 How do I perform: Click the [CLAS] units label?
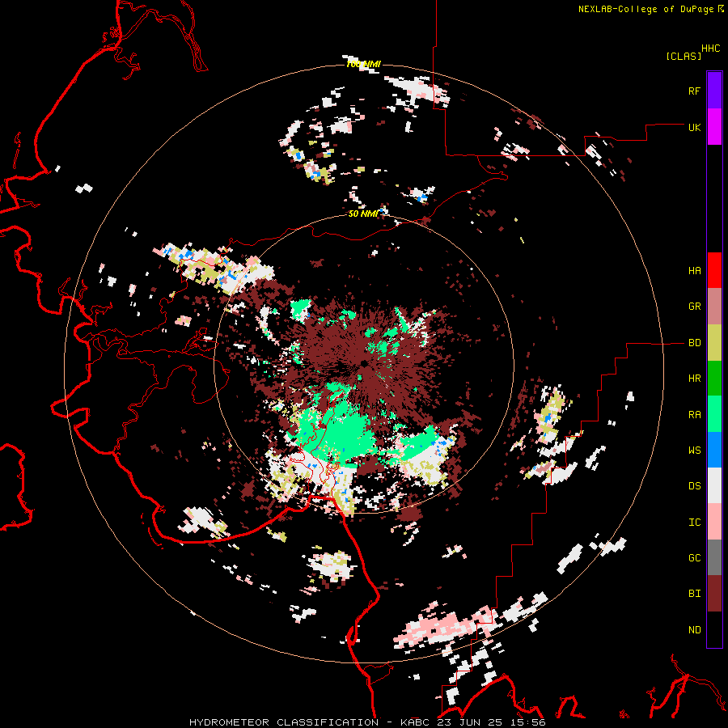[x=683, y=56]
